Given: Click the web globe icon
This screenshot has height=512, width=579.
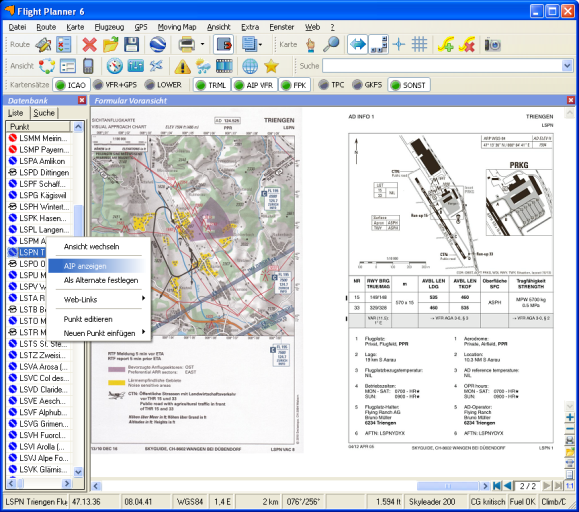Looking at the screenshot, I should [250, 66].
